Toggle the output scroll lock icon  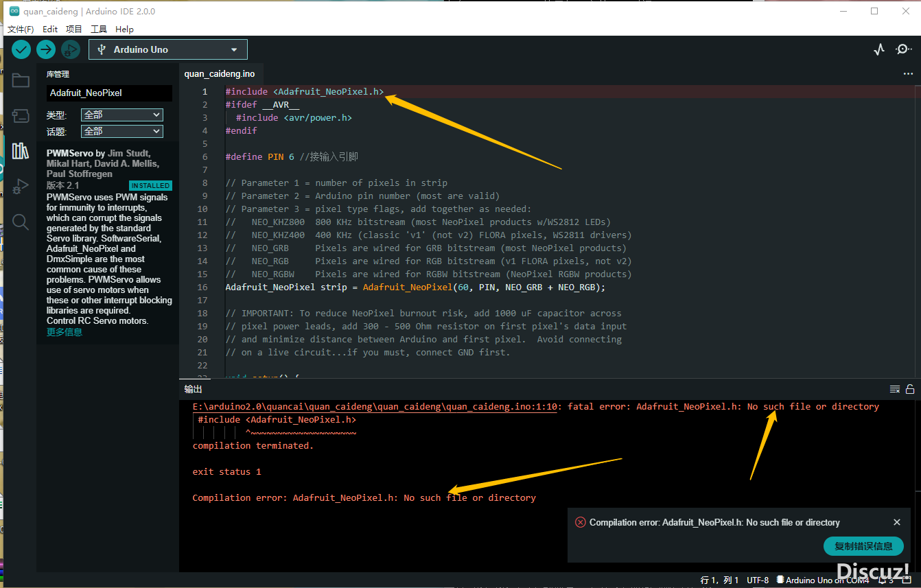[x=910, y=389]
